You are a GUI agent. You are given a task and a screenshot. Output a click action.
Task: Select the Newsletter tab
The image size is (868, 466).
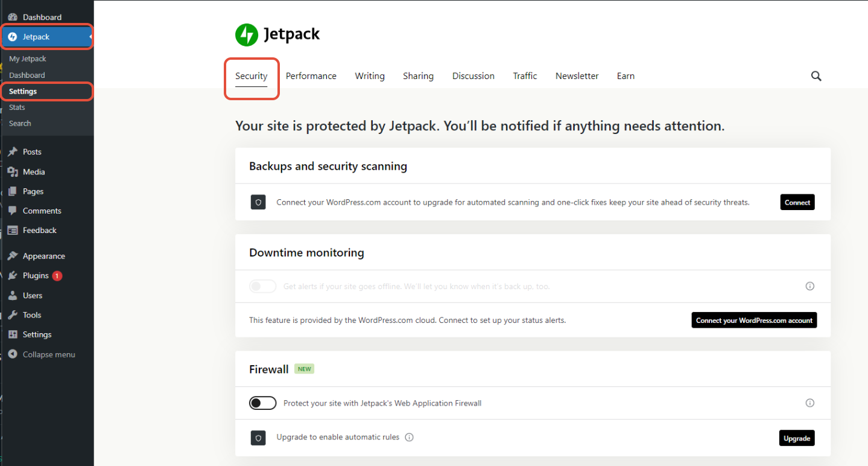[577, 76]
